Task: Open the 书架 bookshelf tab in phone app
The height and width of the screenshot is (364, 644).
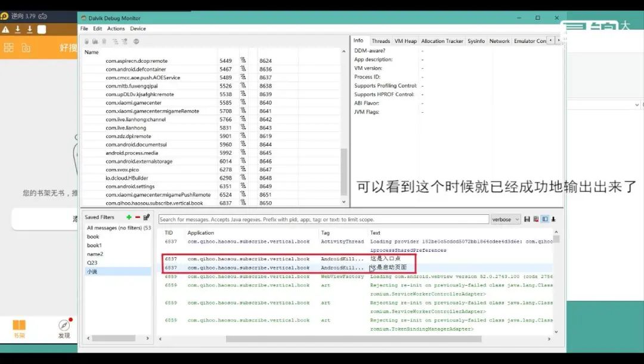Action: coord(19,329)
